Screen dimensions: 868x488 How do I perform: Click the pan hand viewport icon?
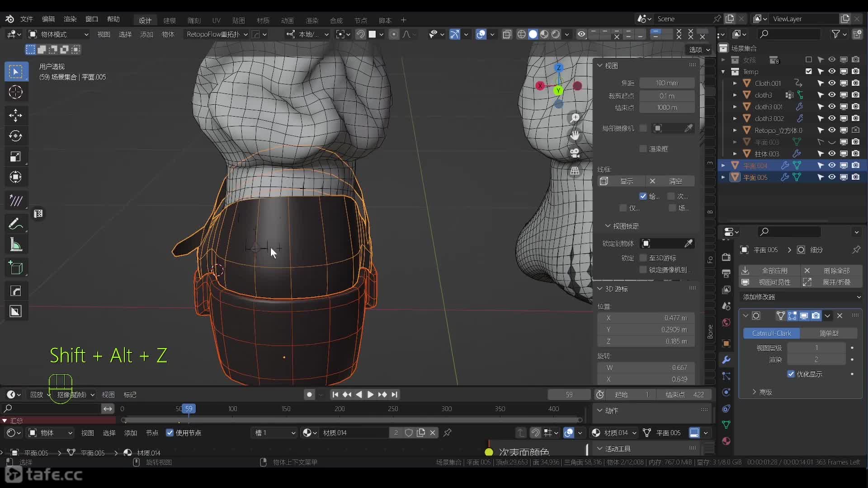[575, 135]
